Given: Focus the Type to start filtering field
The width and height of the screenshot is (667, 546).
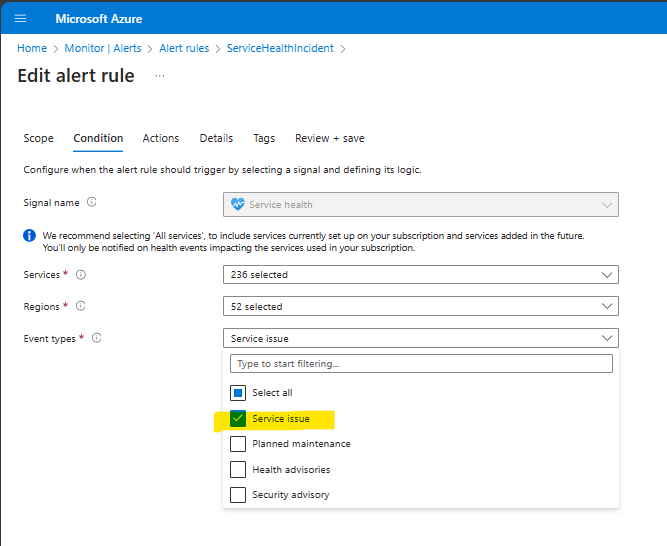Looking at the screenshot, I should [421, 364].
